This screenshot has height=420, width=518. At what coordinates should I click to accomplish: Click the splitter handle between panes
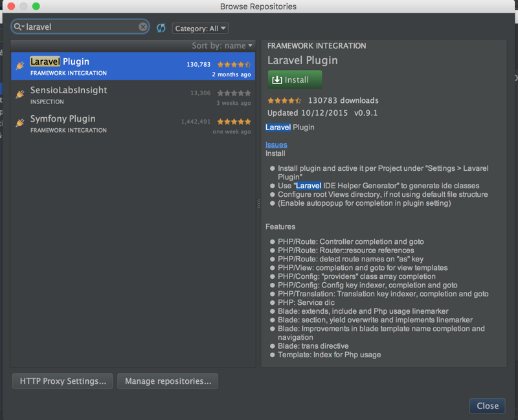coord(258,204)
